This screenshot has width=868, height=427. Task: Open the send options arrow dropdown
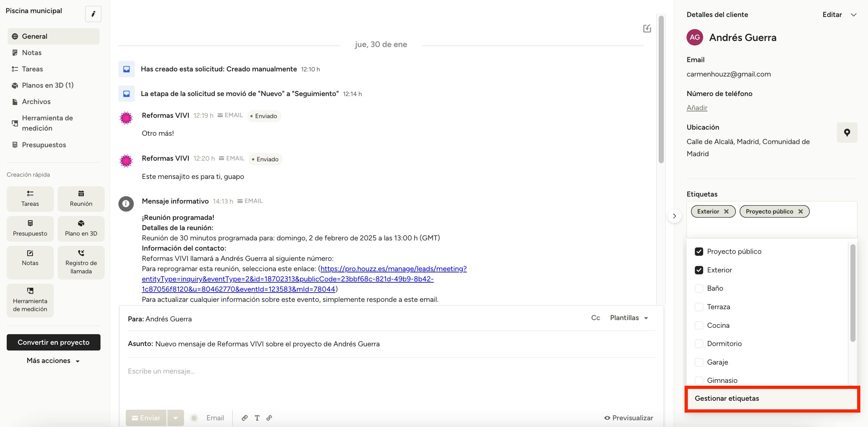(176, 418)
